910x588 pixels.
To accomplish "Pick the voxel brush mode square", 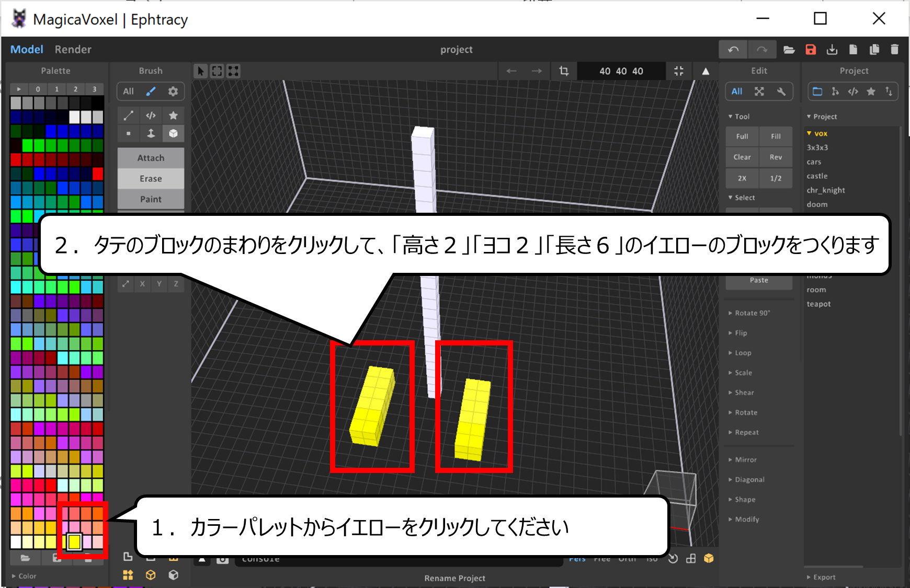I will coord(129,134).
